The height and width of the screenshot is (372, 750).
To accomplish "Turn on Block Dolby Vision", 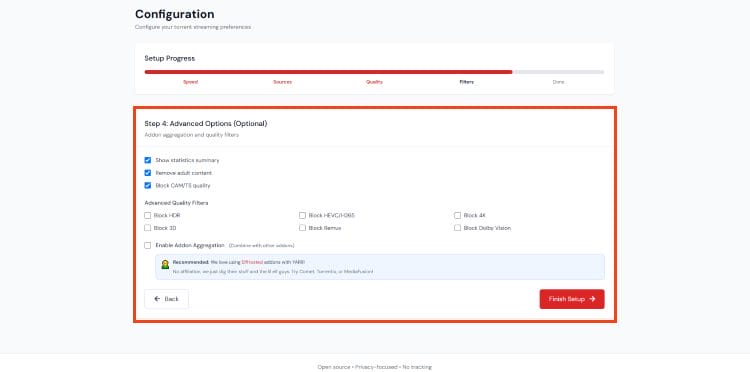I will point(457,228).
